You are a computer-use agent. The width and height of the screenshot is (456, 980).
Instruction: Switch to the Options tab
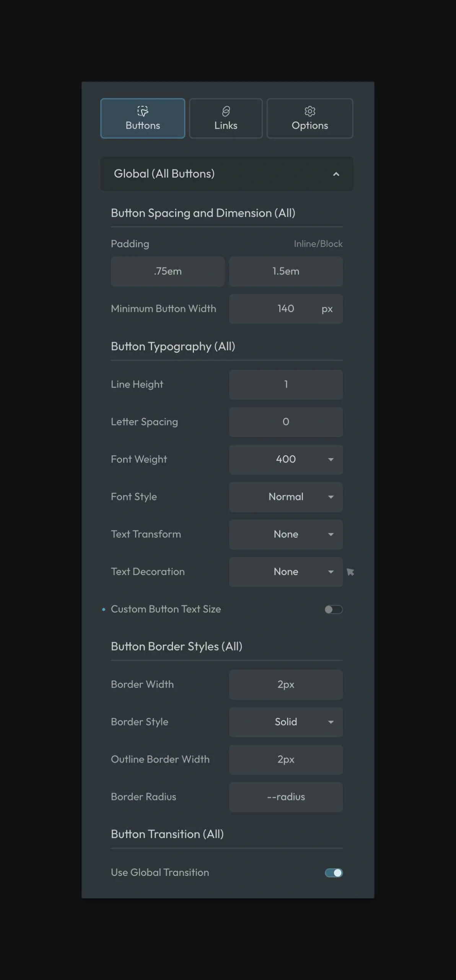(x=309, y=118)
